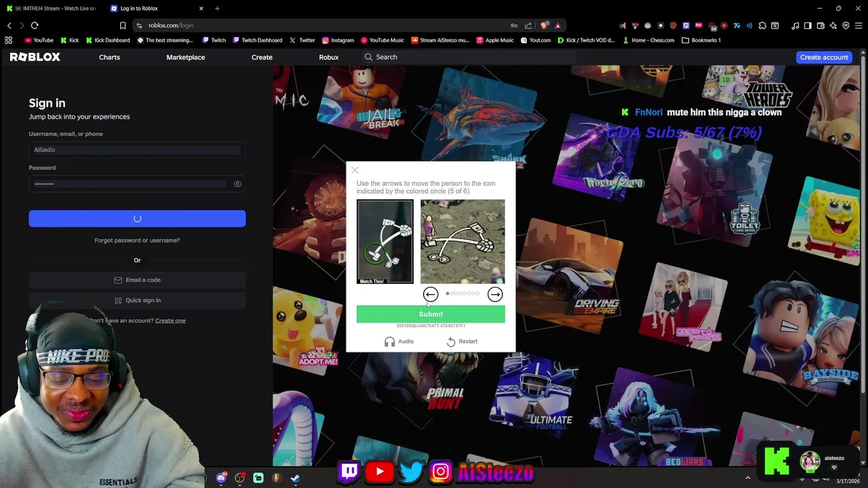Open a new browser tab
The width and height of the screenshot is (868, 488).
(x=217, y=8)
